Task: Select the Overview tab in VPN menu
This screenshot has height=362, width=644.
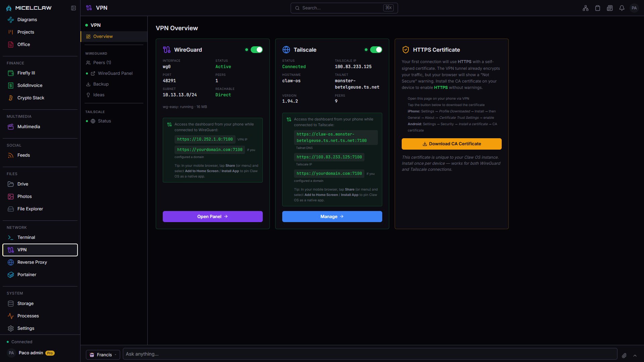Action: click(x=103, y=37)
